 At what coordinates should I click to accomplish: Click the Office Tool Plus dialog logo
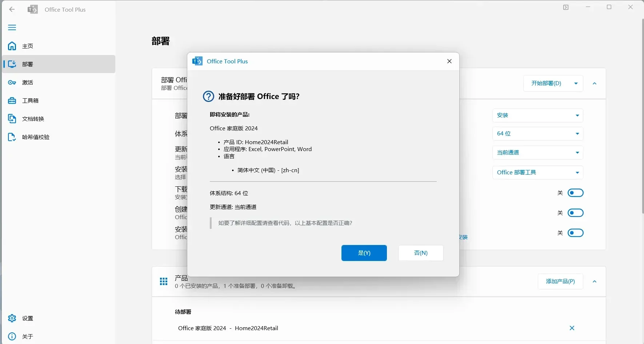tap(197, 61)
